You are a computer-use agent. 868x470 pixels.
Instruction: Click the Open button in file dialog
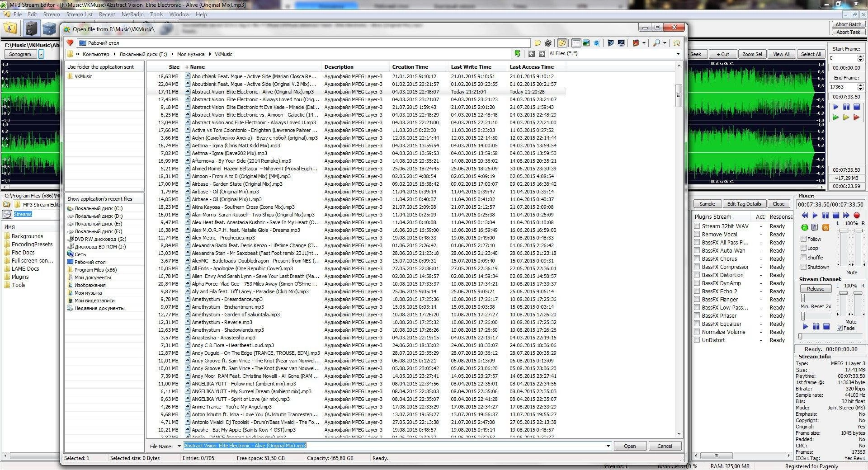click(x=630, y=446)
